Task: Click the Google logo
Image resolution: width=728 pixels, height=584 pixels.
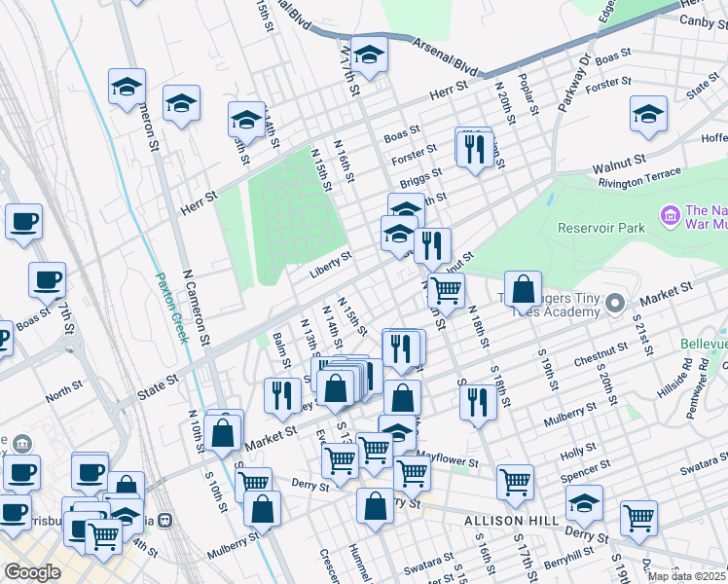Action: (x=32, y=572)
